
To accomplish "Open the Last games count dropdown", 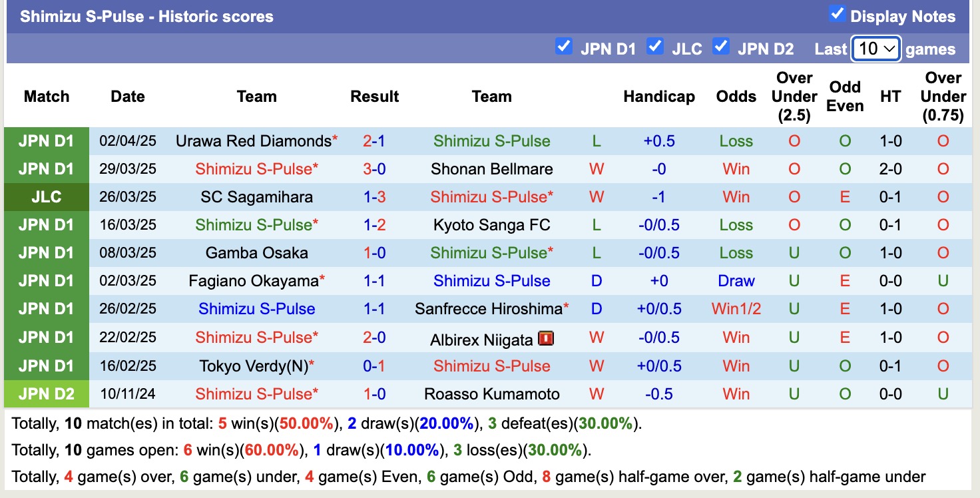I will coord(875,47).
